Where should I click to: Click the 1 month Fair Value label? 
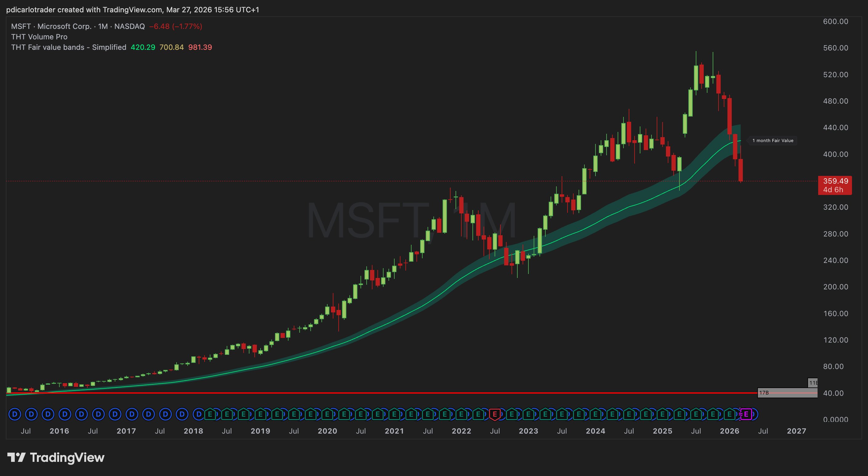tap(773, 141)
